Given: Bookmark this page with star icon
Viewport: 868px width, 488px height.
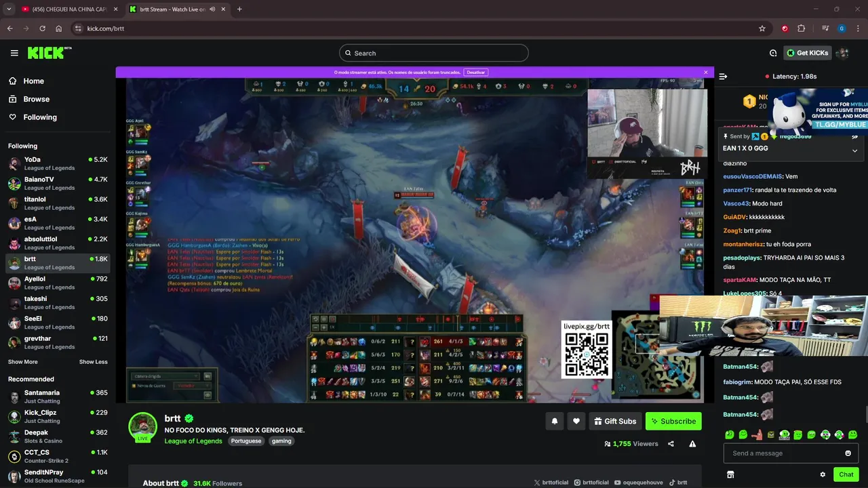Looking at the screenshot, I should [762, 28].
